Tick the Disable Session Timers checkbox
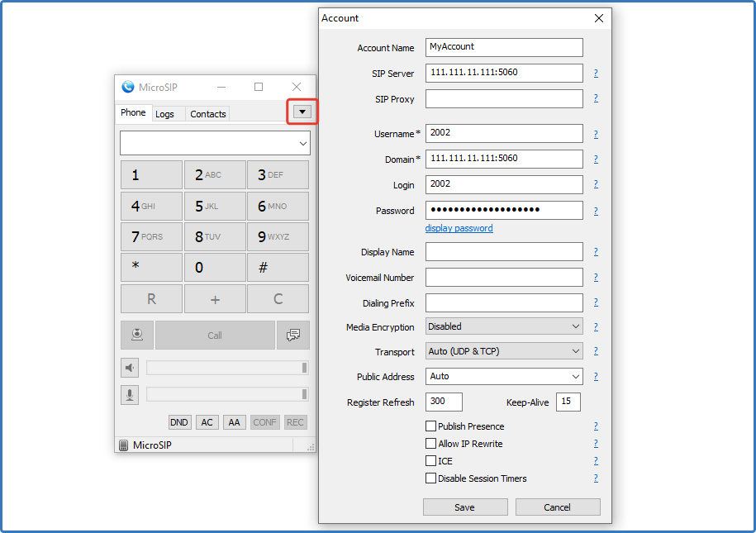Screen dimensions: 756x533 [x=430, y=478]
